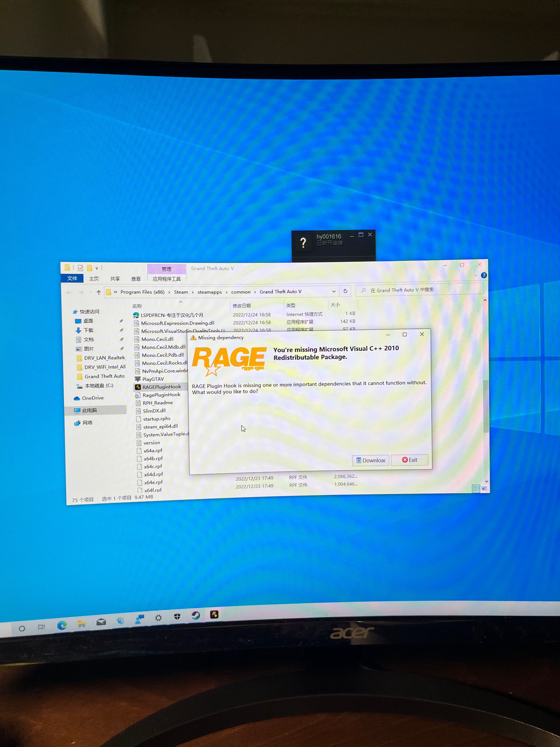Open Windows Security shield on the taskbar
The width and height of the screenshot is (560, 747).
pyautogui.click(x=177, y=616)
